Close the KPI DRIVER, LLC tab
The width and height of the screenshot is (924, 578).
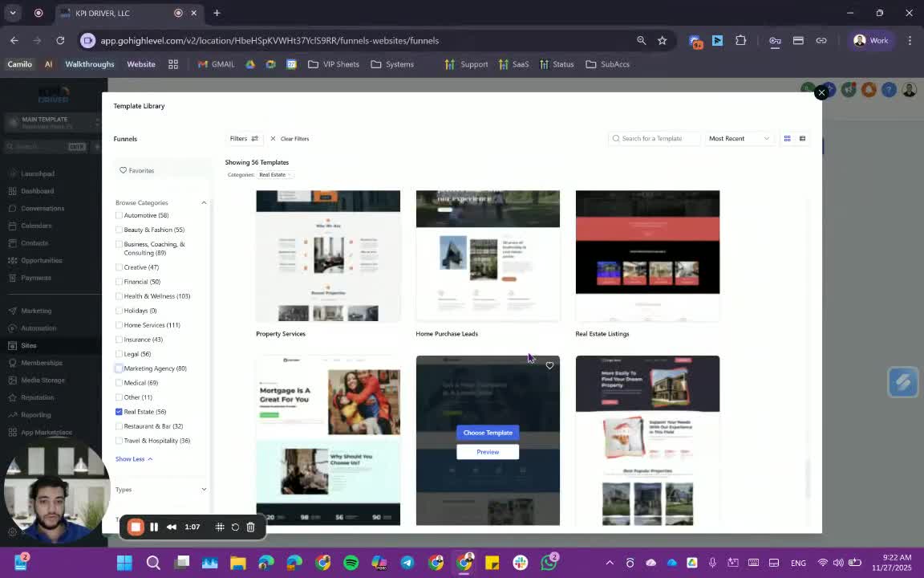click(193, 13)
